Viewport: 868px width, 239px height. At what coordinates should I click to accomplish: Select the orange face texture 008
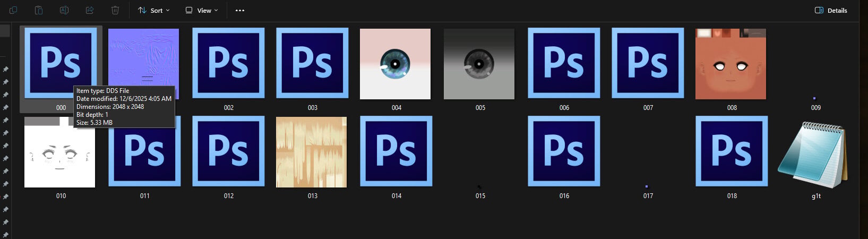tap(731, 64)
